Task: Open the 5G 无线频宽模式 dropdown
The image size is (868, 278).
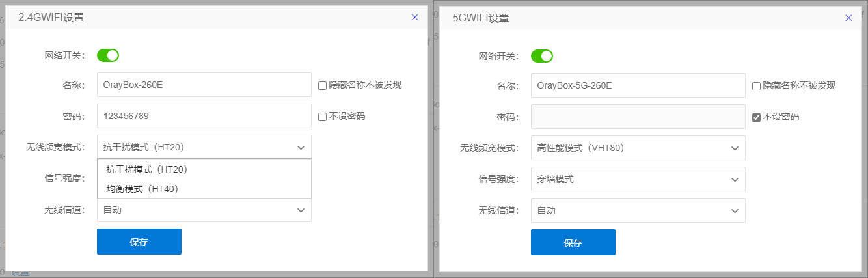Action: (x=638, y=148)
